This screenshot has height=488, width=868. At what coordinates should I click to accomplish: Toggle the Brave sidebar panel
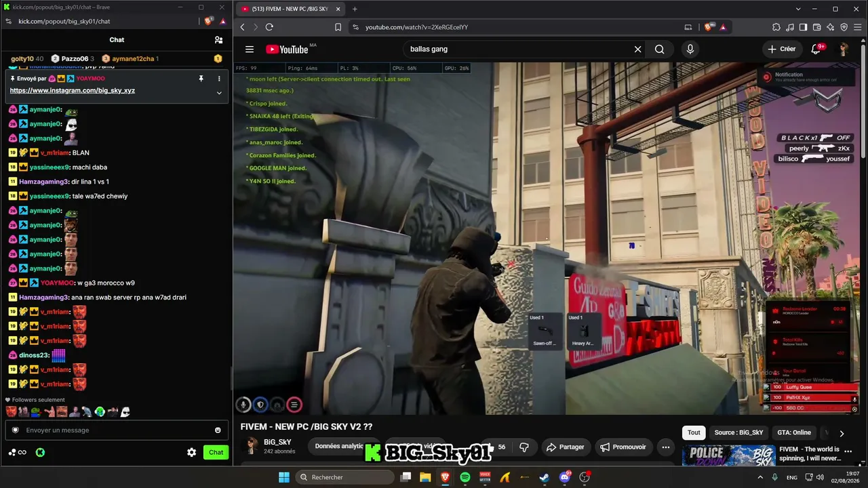pos(804,27)
